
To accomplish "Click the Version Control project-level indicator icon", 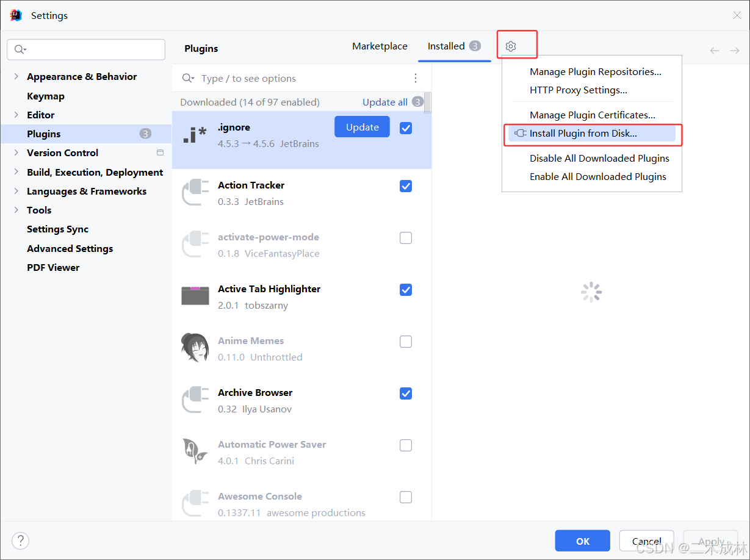I will pyautogui.click(x=160, y=153).
